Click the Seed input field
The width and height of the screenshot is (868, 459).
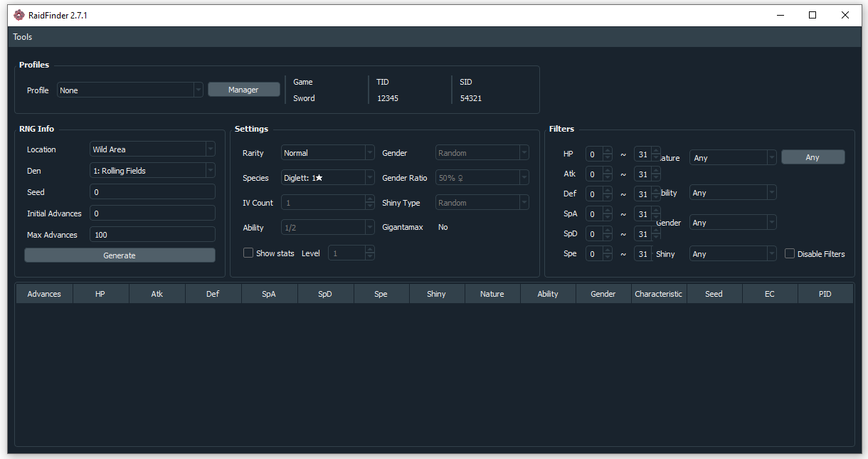click(x=152, y=192)
